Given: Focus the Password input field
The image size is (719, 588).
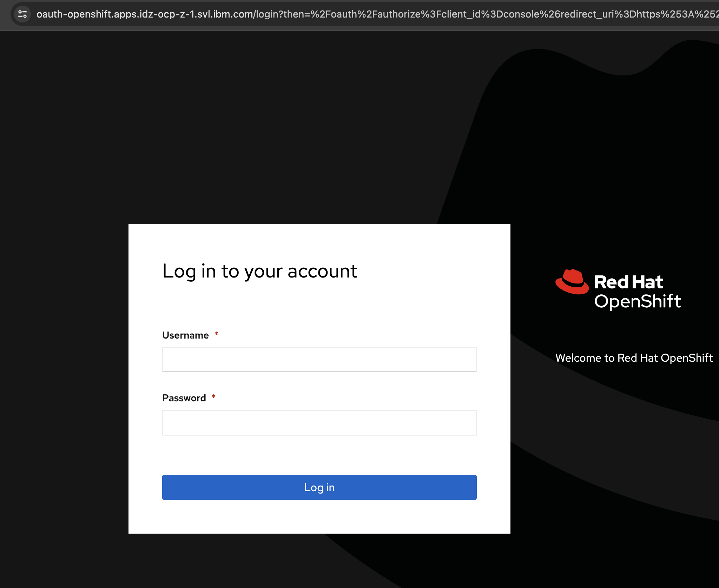Looking at the screenshot, I should (x=319, y=423).
